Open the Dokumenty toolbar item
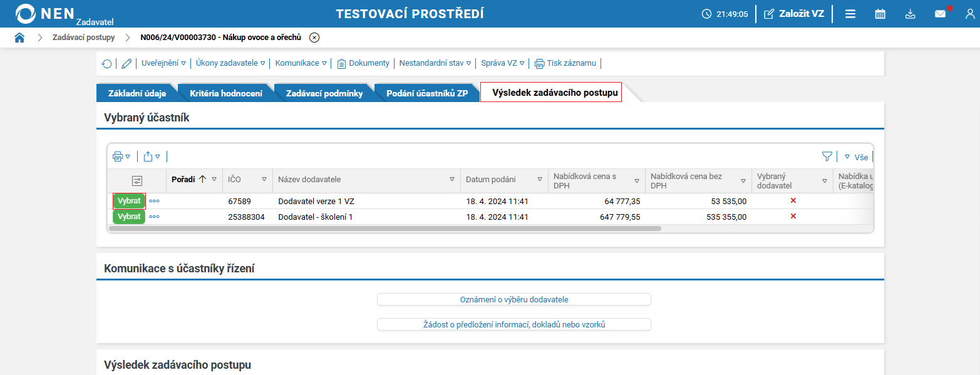The width and height of the screenshot is (980, 375). point(363,63)
